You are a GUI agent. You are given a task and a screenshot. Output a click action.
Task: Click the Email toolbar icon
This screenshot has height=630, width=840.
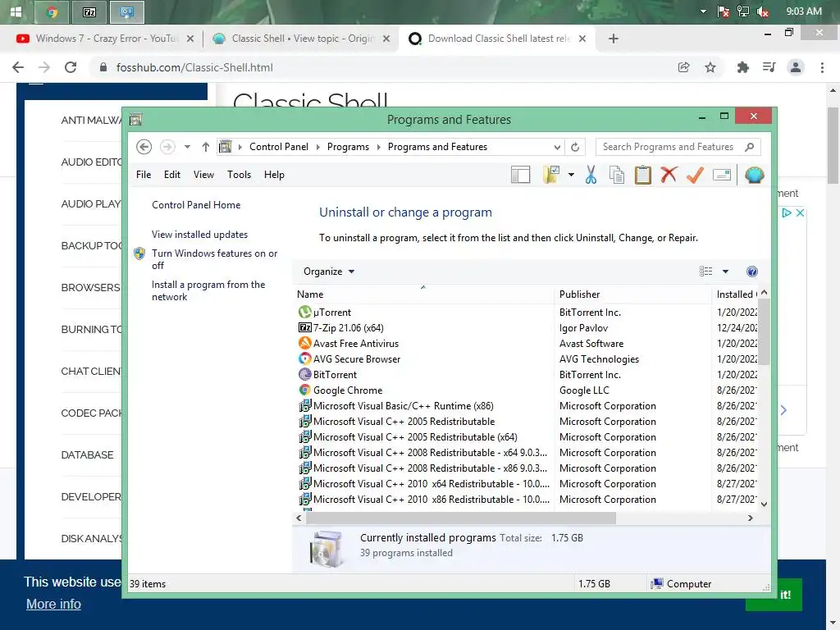pyautogui.click(x=722, y=176)
